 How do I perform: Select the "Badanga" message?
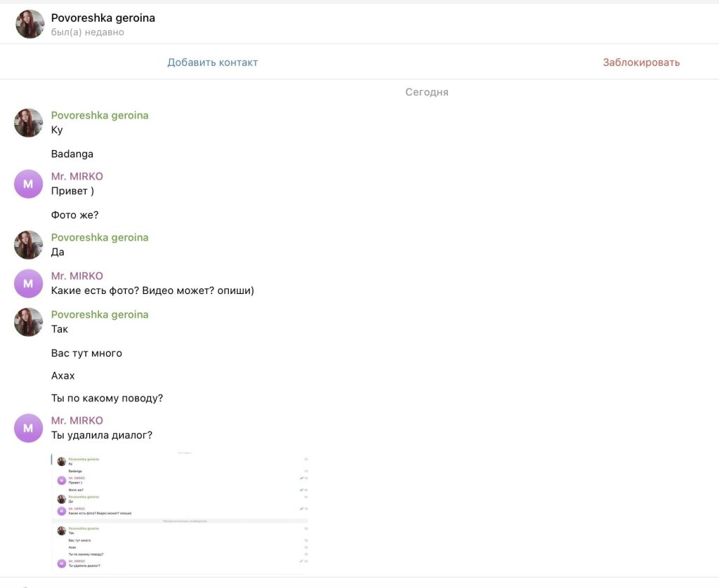[72, 154]
